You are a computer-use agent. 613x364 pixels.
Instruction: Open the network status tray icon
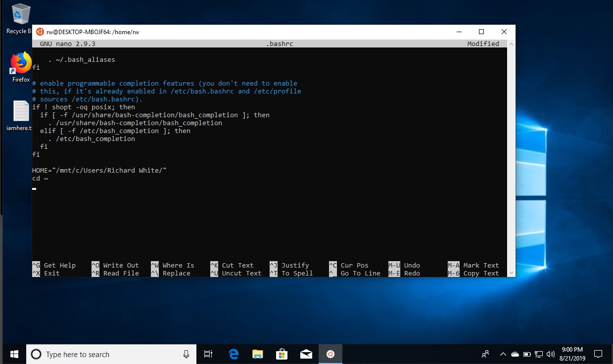pos(539,354)
